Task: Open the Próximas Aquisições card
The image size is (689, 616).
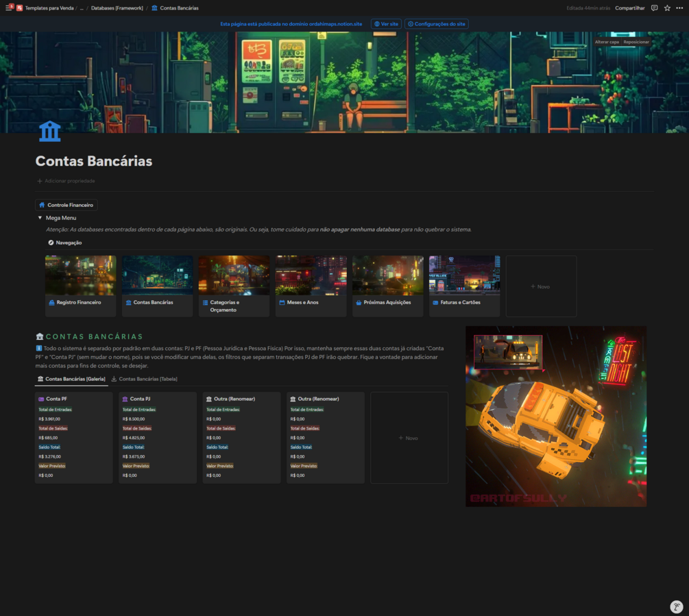Action: pos(388,286)
